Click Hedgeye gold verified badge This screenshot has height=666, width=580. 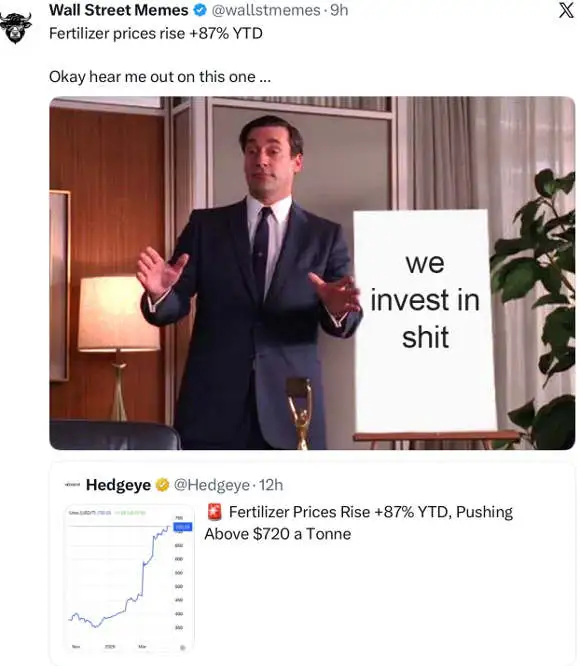coord(162,485)
